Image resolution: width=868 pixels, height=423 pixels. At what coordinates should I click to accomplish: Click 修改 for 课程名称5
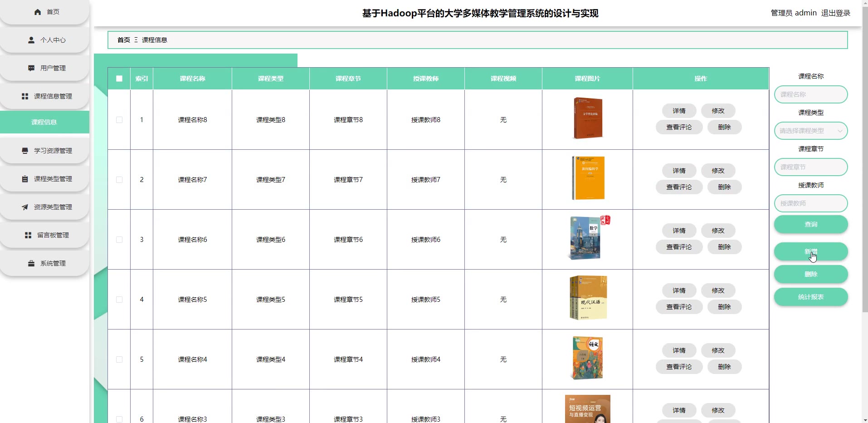(718, 290)
